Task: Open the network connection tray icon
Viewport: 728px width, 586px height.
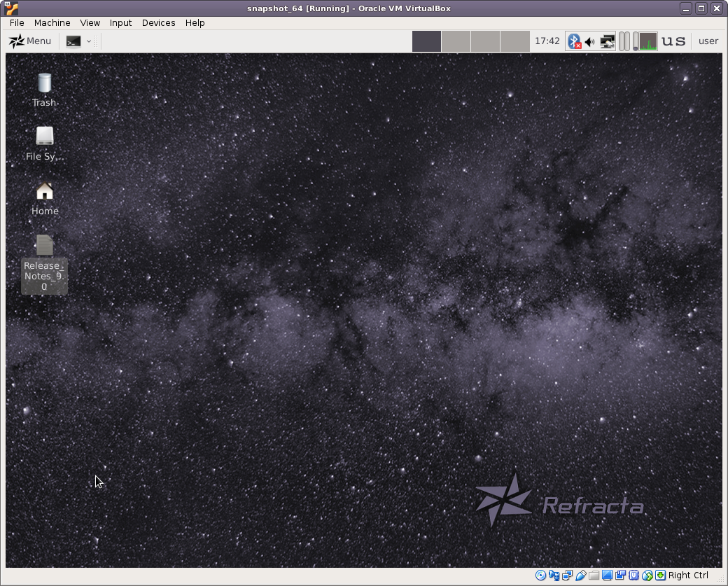Action: (607, 42)
